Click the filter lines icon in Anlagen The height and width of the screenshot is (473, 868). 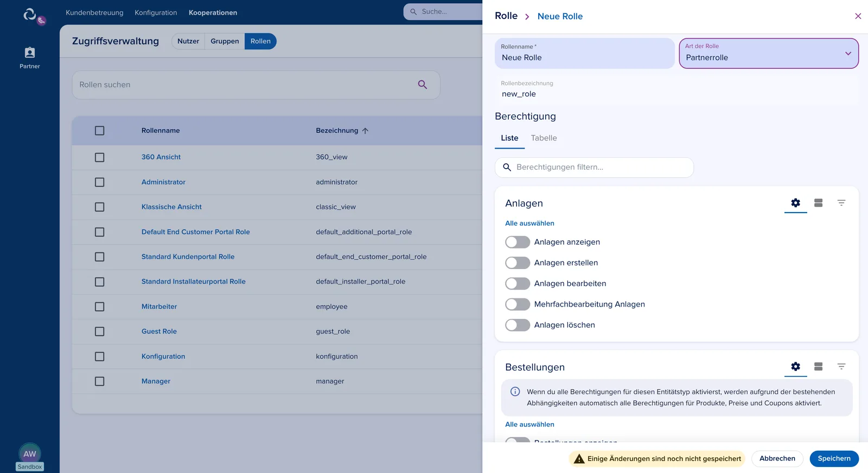(841, 203)
